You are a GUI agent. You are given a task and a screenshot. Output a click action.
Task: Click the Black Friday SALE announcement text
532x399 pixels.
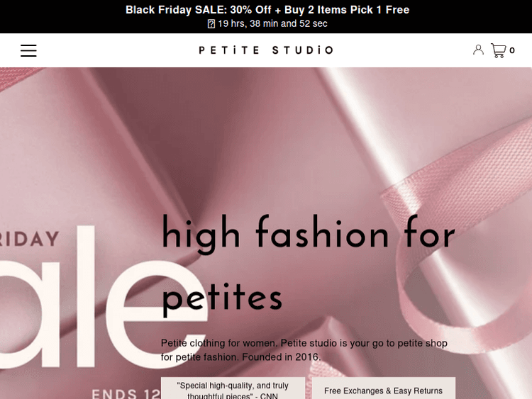click(x=267, y=10)
